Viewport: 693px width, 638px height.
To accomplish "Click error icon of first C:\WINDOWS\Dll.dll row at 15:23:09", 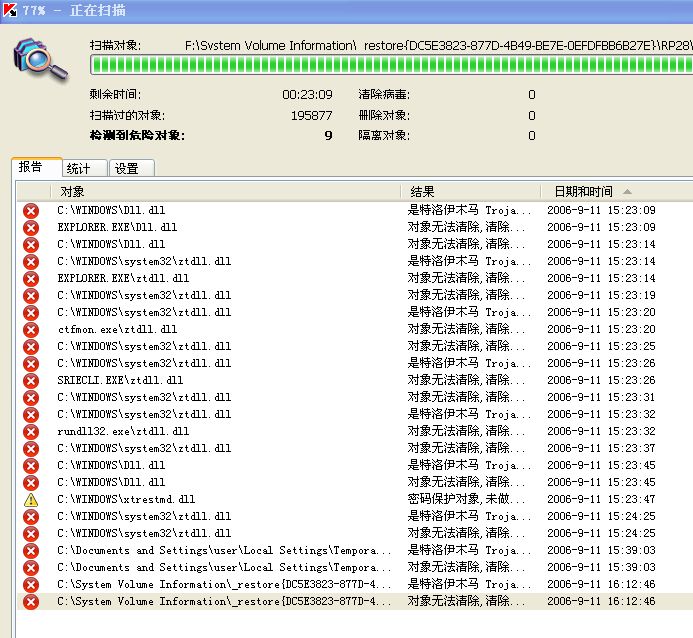I will point(31,211).
